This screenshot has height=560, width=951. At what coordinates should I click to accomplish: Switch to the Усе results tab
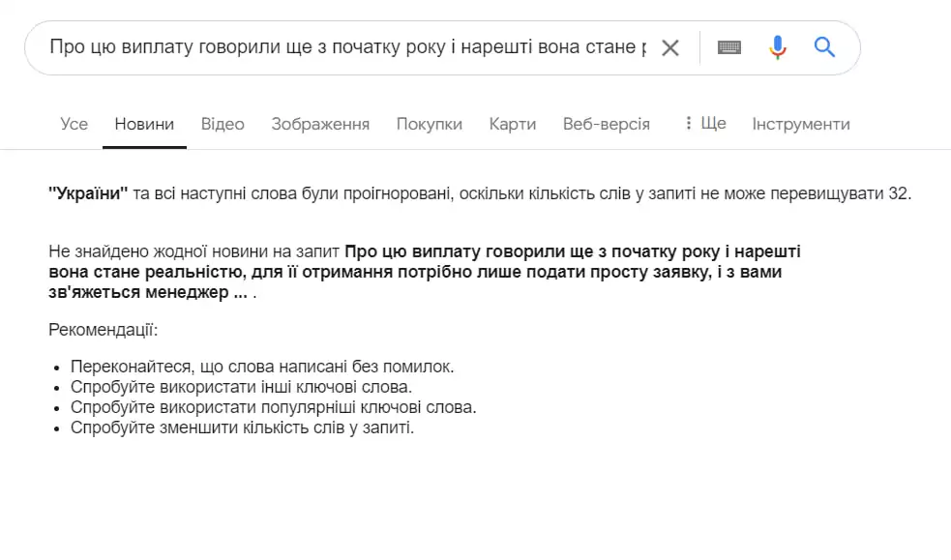pyautogui.click(x=74, y=124)
